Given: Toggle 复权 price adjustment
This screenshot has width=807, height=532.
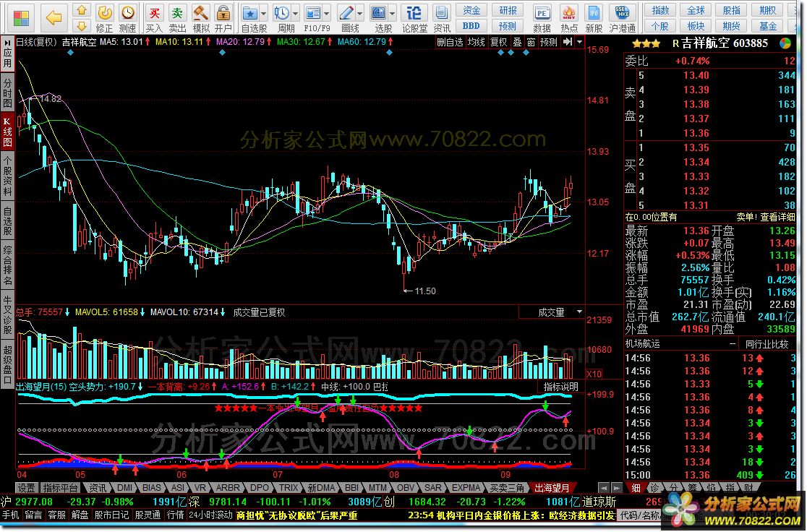Looking at the screenshot, I should click(x=498, y=42).
